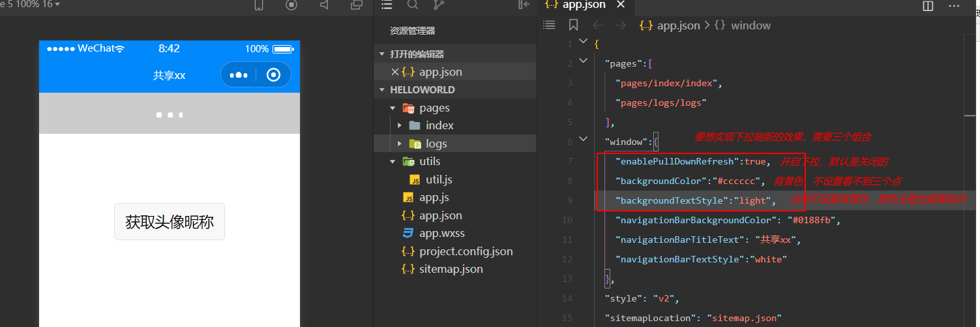Viewport: 980px width, 327px height.
Task: Click "pages/logs/logs" string on line 4
Action: coord(661,102)
